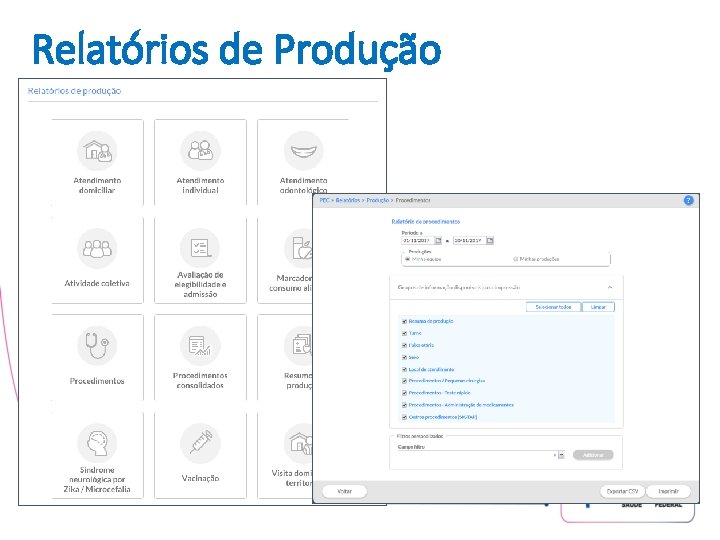Open Síndrome neurológica por Zika icon
This screenshot has width=720, height=540.
click(97, 443)
